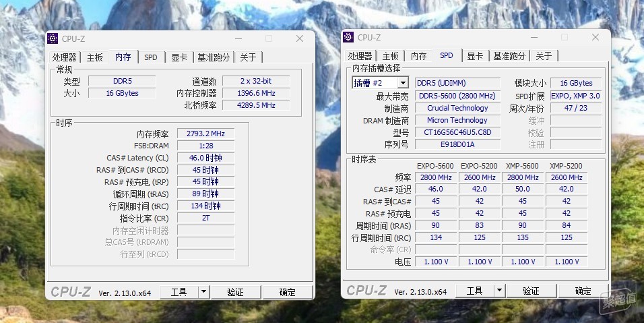Click the Micron Technology DRAM manufacturer field
Screen dimensions: 644x323
tap(457, 121)
